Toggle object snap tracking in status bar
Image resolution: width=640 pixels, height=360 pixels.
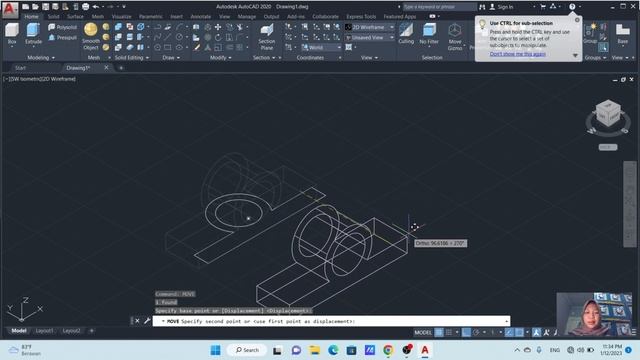[x=509, y=332]
